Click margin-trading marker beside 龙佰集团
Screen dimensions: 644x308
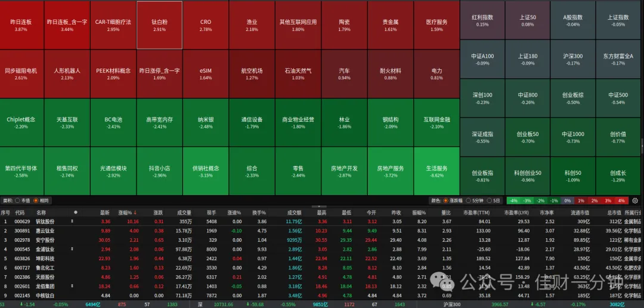pyautogui.click(x=72, y=286)
